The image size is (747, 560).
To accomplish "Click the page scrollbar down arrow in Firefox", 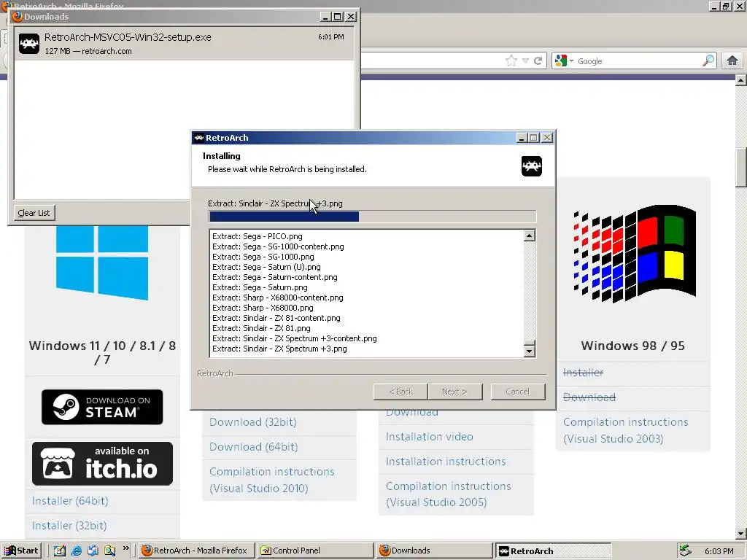I will coord(740,534).
